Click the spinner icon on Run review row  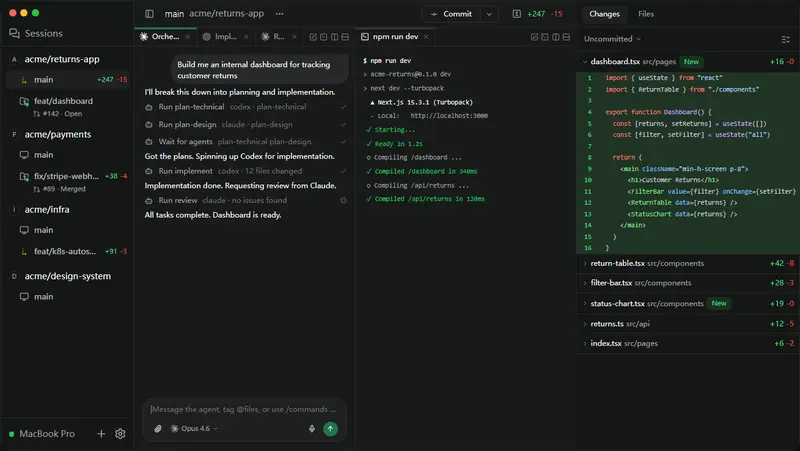(343, 201)
